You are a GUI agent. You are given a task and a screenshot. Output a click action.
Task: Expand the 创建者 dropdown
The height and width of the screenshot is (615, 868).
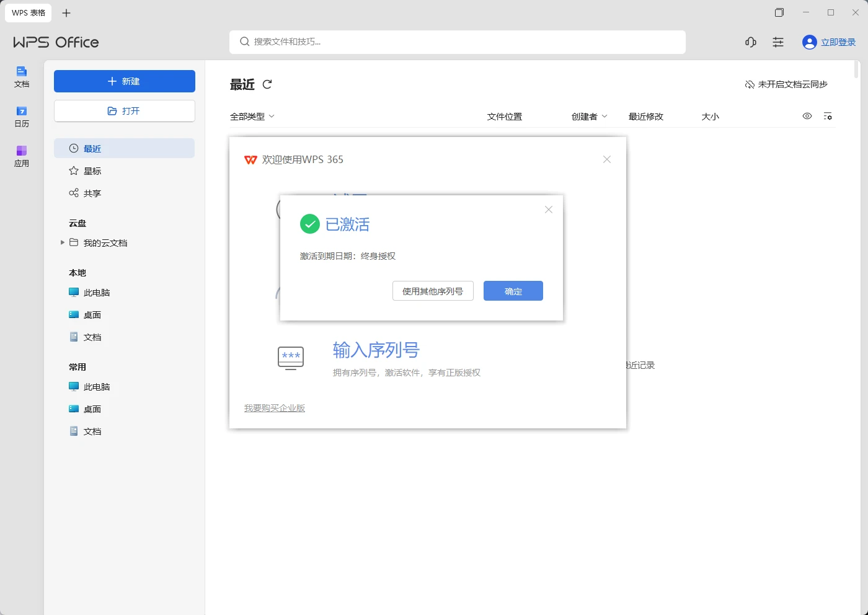pyautogui.click(x=590, y=117)
